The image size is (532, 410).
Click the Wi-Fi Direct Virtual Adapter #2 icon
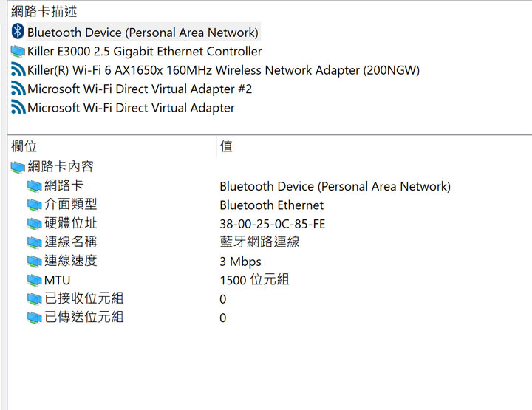click(18, 89)
